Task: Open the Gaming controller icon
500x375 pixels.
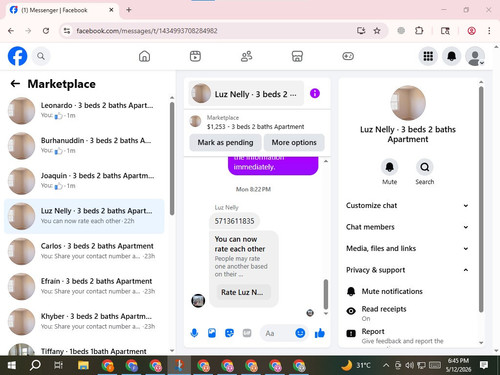Action: tap(348, 56)
